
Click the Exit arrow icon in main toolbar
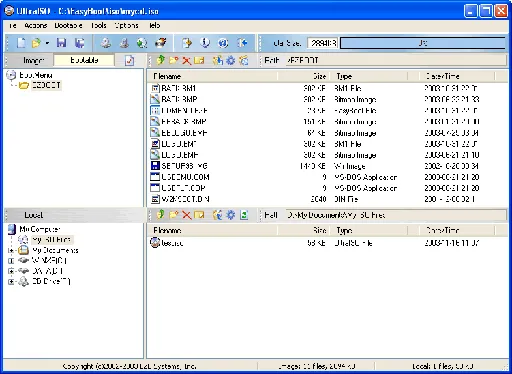[x=242, y=43]
